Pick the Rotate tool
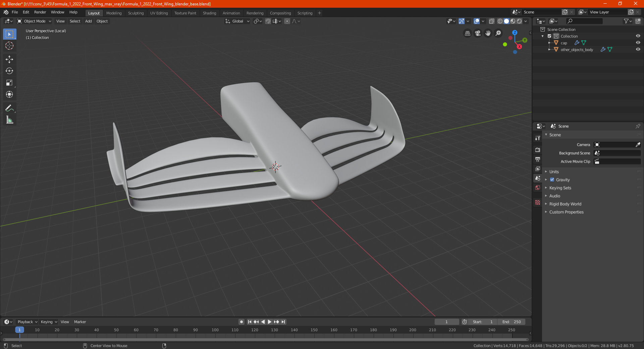 [9, 71]
